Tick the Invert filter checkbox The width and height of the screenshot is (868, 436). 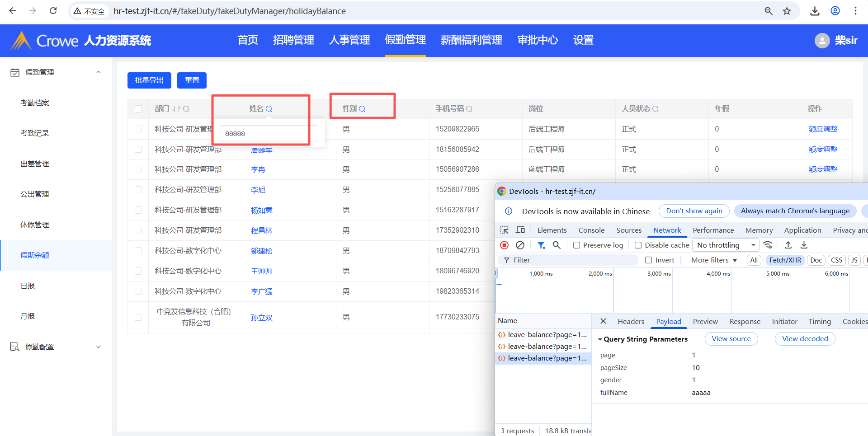(x=648, y=260)
